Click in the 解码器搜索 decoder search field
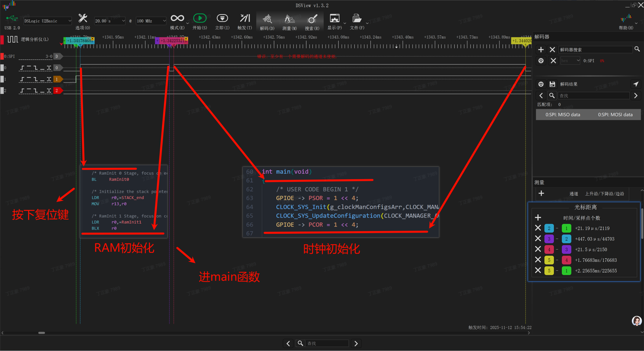This screenshot has width=644, height=351. click(595, 50)
